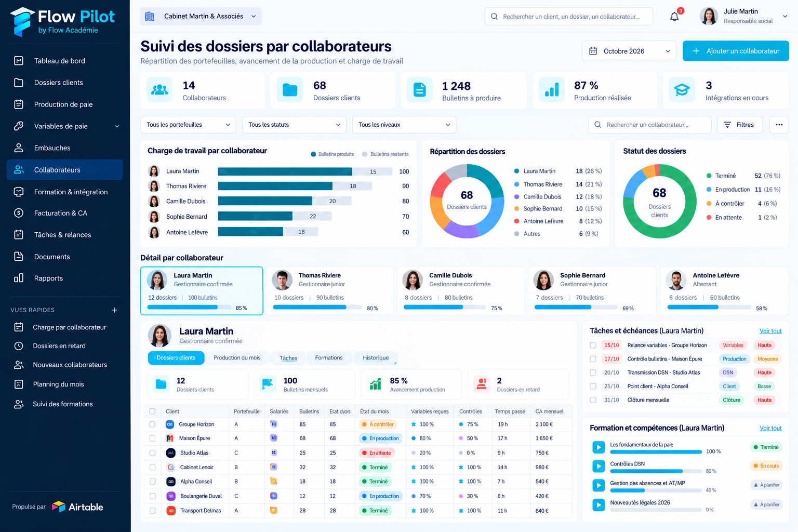Open the Cabinet Martin & Associés selector

(201, 17)
